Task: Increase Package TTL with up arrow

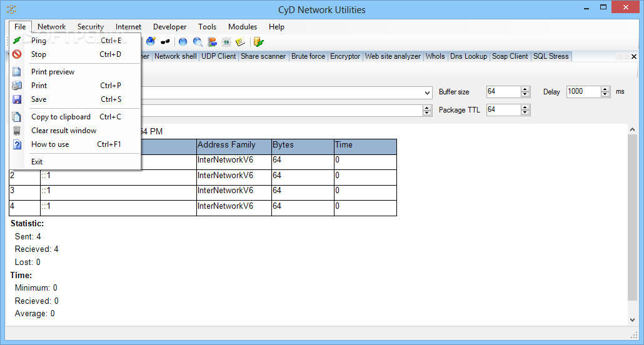Action: coord(525,107)
